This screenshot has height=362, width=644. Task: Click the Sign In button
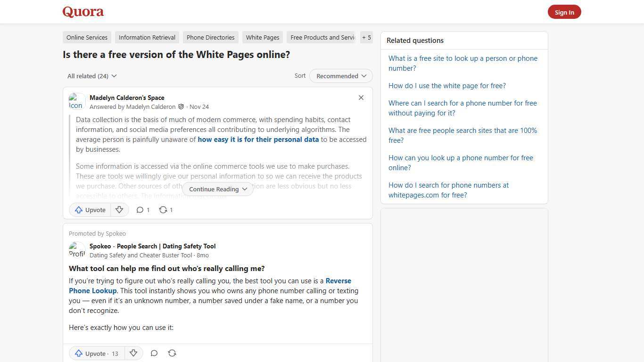(x=564, y=12)
